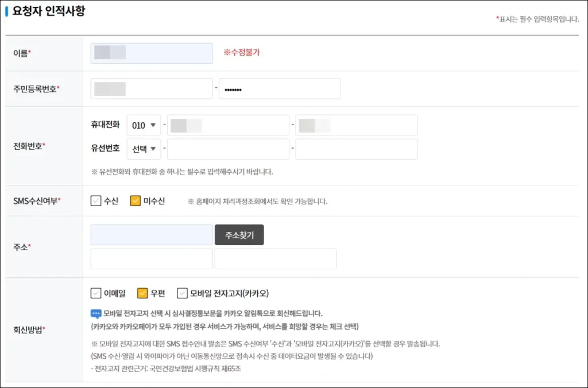The width and height of the screenshot is (588, 388).
Task: Click the 전자고지 관련근거 국민건강보험법 text
Action: pos(166,369)
